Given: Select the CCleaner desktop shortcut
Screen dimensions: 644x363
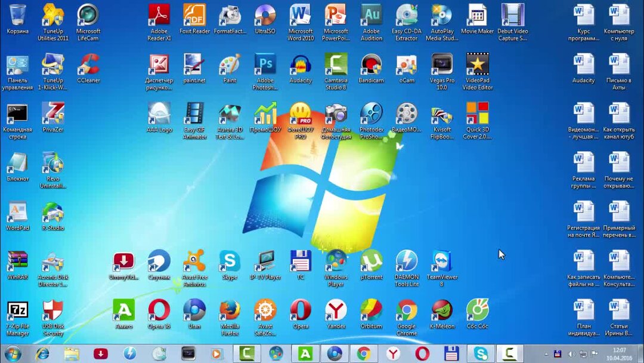Looking at the screenshot, I should click(88, 69).
